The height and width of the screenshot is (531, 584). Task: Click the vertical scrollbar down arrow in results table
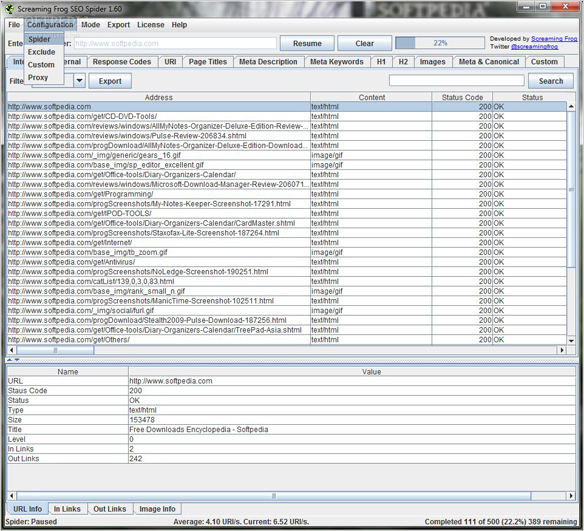pyautogui.click(x=571, y=340)
